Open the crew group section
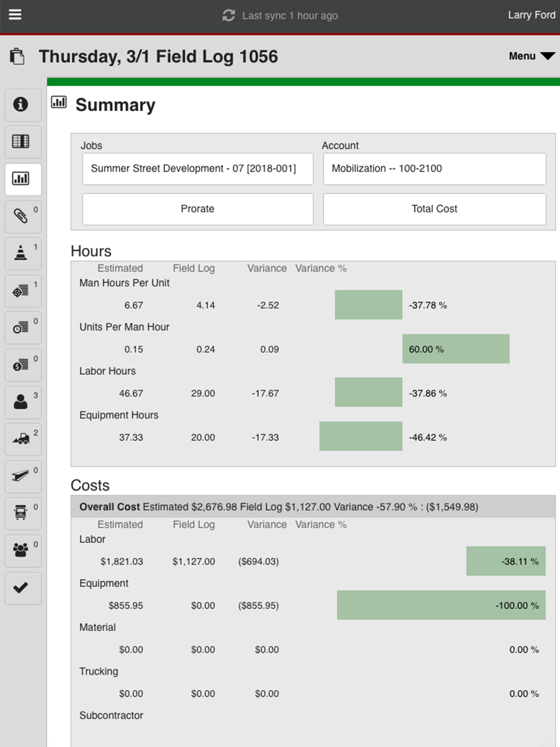Image resolution: width=560 pixels, height=747 pixels. (23, 551)
